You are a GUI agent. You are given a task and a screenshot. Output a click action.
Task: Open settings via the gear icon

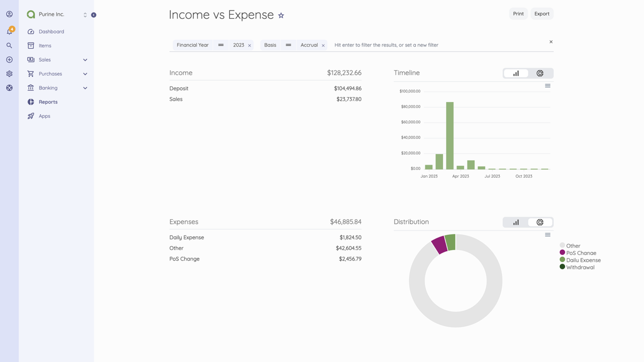9,74
